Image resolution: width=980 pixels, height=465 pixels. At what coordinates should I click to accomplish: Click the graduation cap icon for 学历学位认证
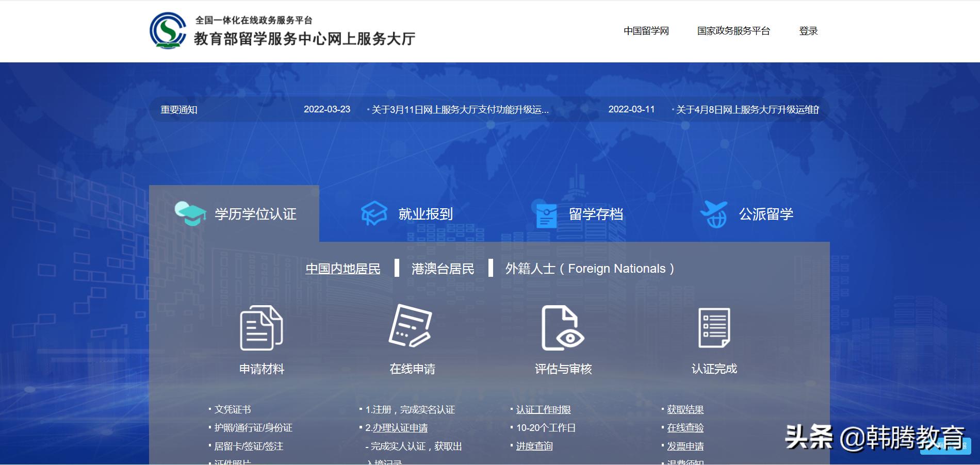pos(190,213)
